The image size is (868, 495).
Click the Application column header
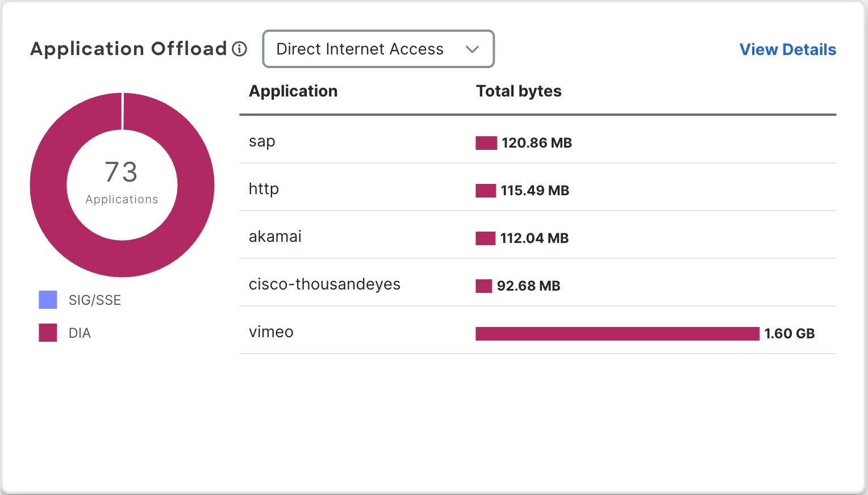click(x=293, y=91)
